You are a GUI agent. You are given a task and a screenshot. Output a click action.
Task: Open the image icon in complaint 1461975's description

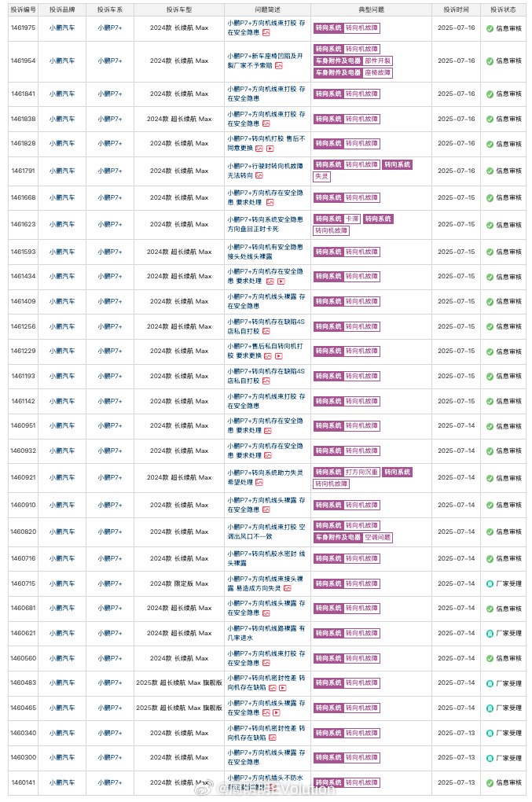[266, 33]
